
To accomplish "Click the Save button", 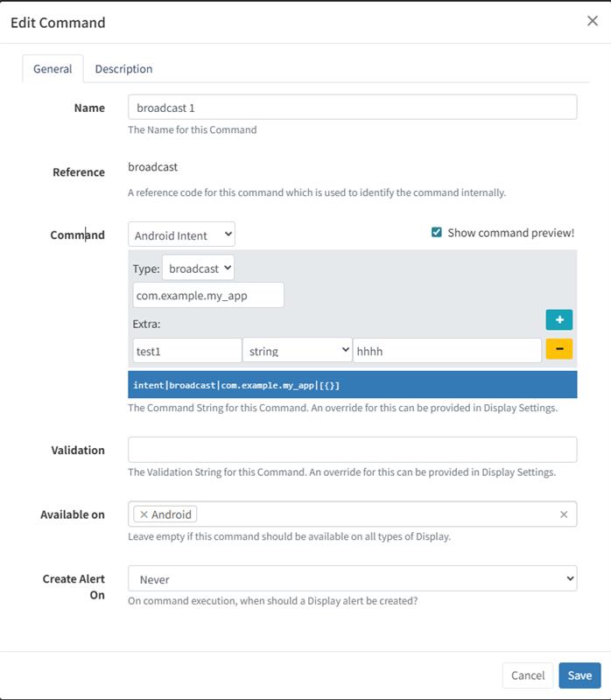I will (x=579, y=675).
